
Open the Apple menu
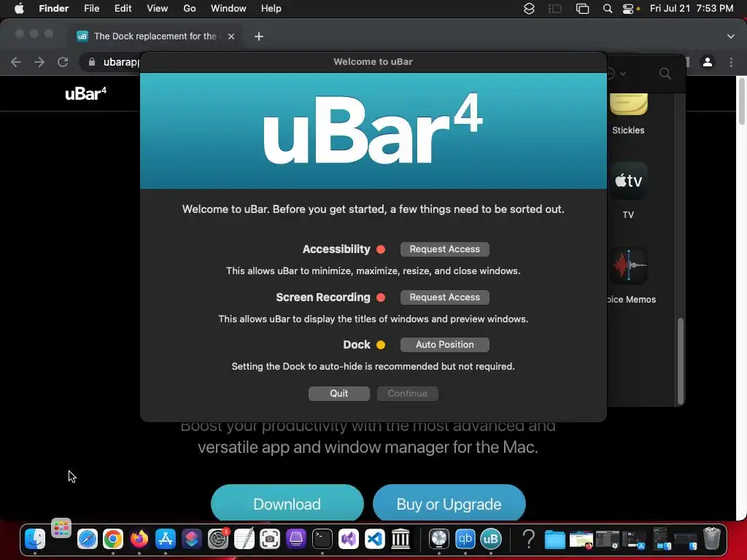pos(19,9)
